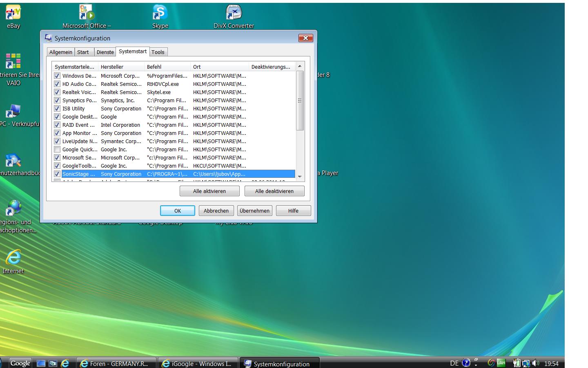Screen dimensions: 588x368
Task: Click the Systemkonfiguration taskbar button
Action: [279, 363]
